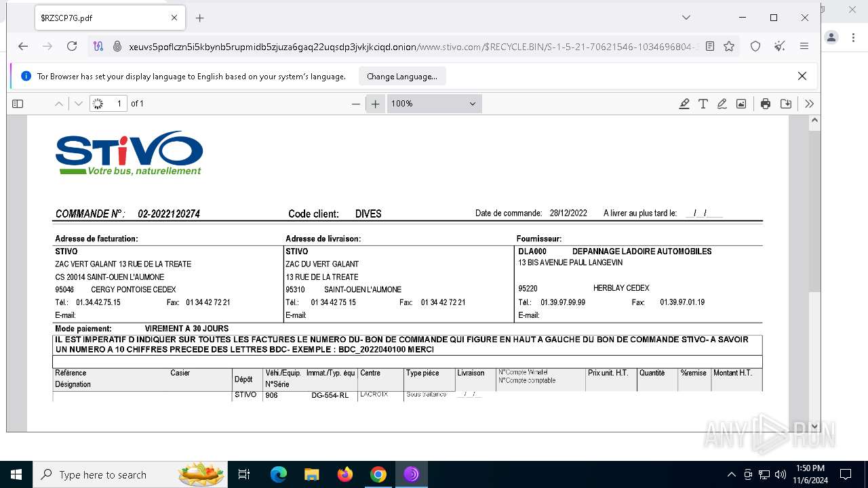Open File Explorer from taskbar
The image size is (868, 488).
click(311, 474)
